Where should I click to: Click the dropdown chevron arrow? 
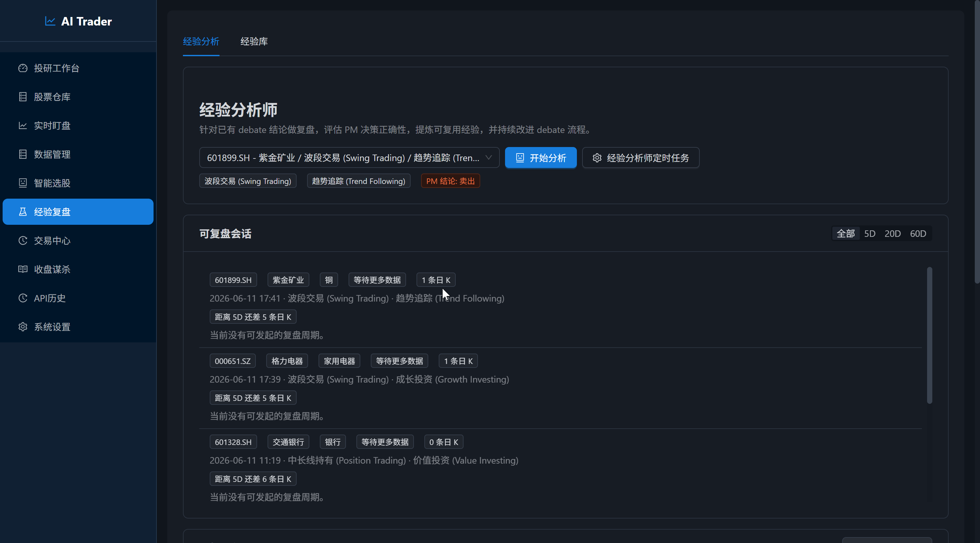488,157
